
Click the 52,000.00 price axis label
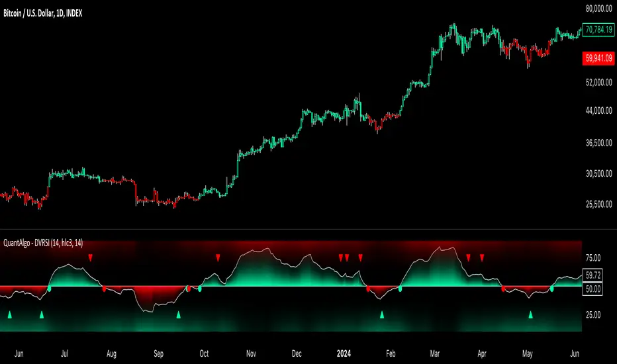(598, 82)
